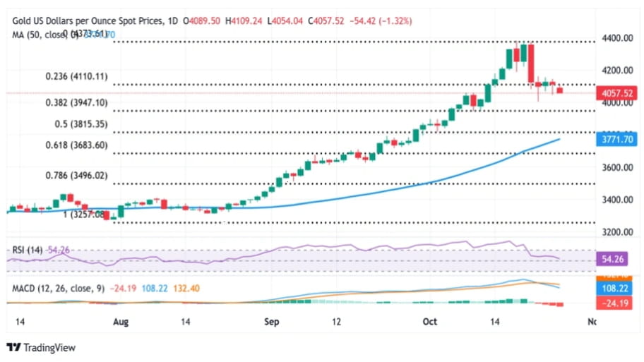Viewport: 644px width, 362px height.
Task: Click the Sep marker on the time axis
Action: (272, 322)
